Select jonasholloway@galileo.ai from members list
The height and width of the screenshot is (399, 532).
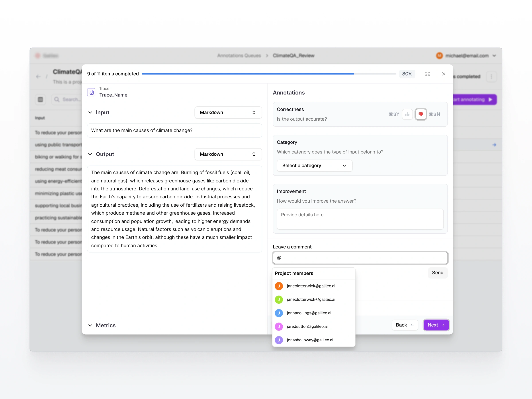[310, 340]
